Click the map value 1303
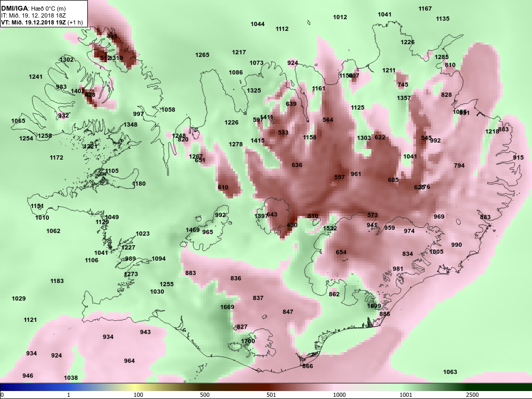The width and height of the screenshot is (532, 399). (x=364, y=138)
